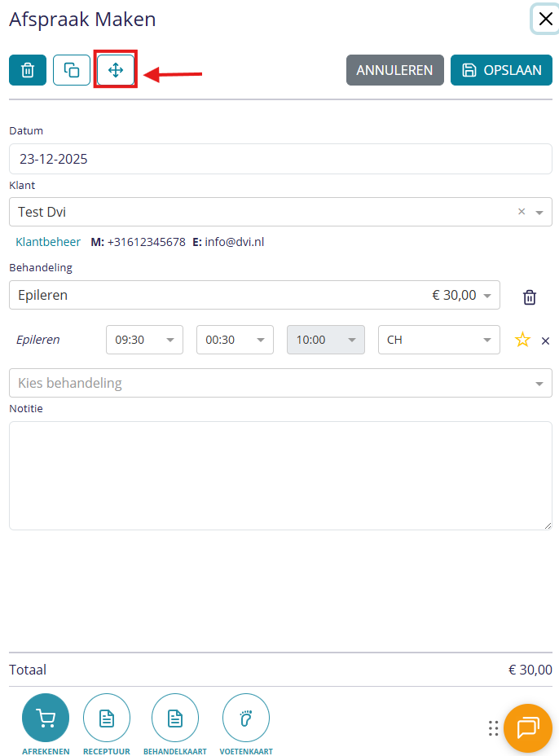The image size is (559, 756).
Task: Open the Voetenkaart foot icon
Action: point(245,718)
